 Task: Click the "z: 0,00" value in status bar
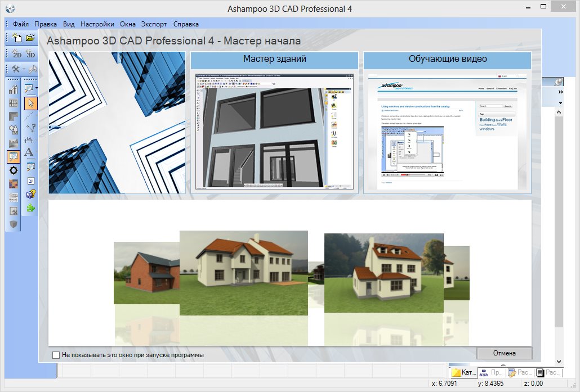(x=533, y=384)
